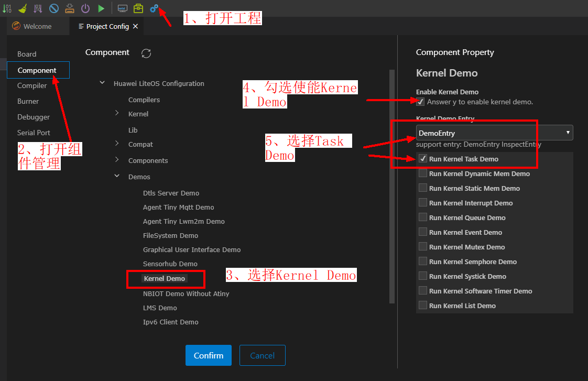Start debugging with the green play icon
This screenshot has height=381, width=588.
coord(101,8)
